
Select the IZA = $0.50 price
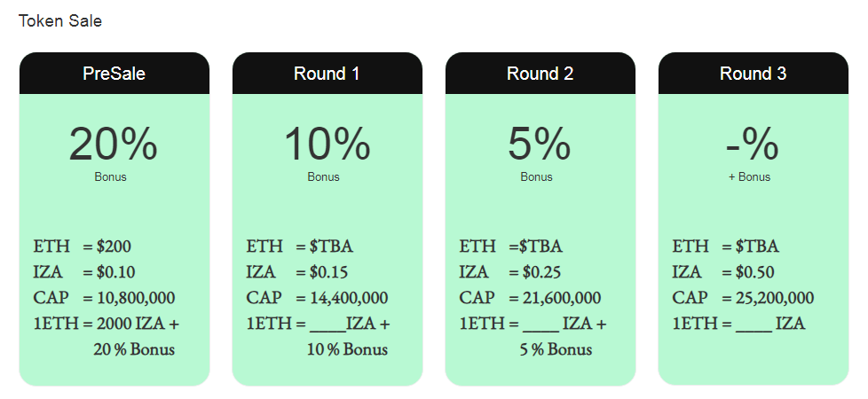723,272
